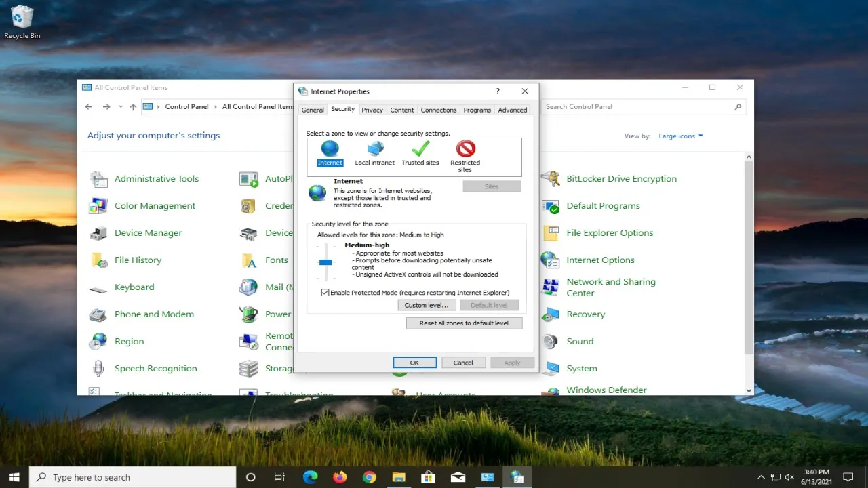Viewport: 868px width, 488px height.
Task: Click the security level slider handle
Action: click(x=326, y=262)
